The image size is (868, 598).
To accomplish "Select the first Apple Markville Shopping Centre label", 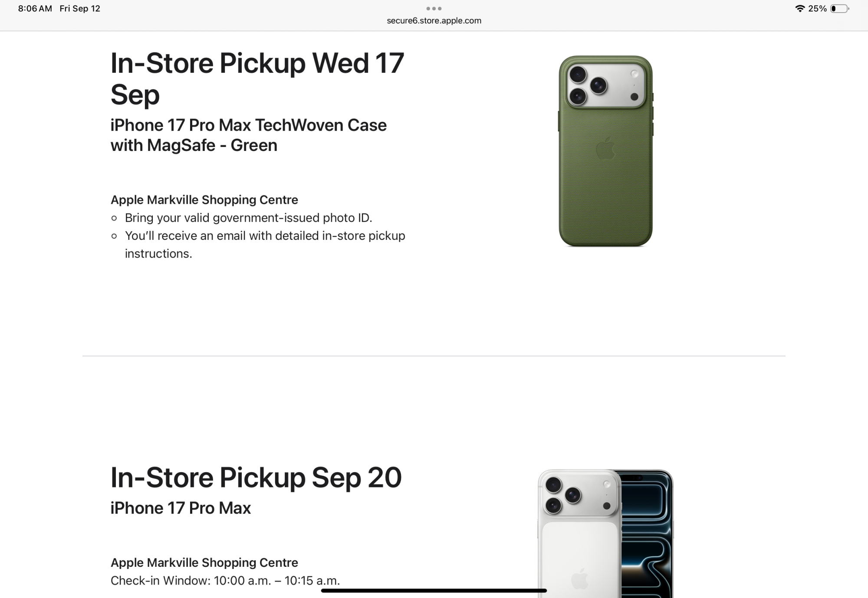I will pyautogui.click(x=204, y=200).
